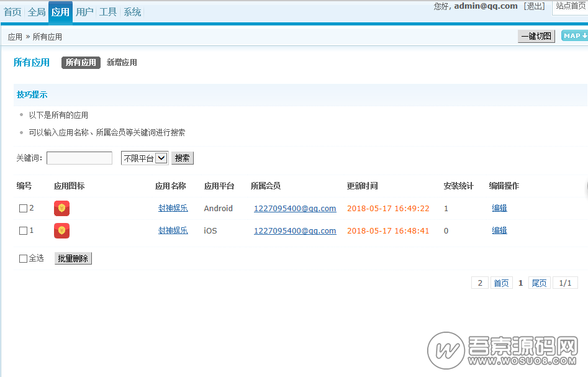Click the 关键词 keyword input field
This screenshot has width=588, height=377.
point(79,158)
